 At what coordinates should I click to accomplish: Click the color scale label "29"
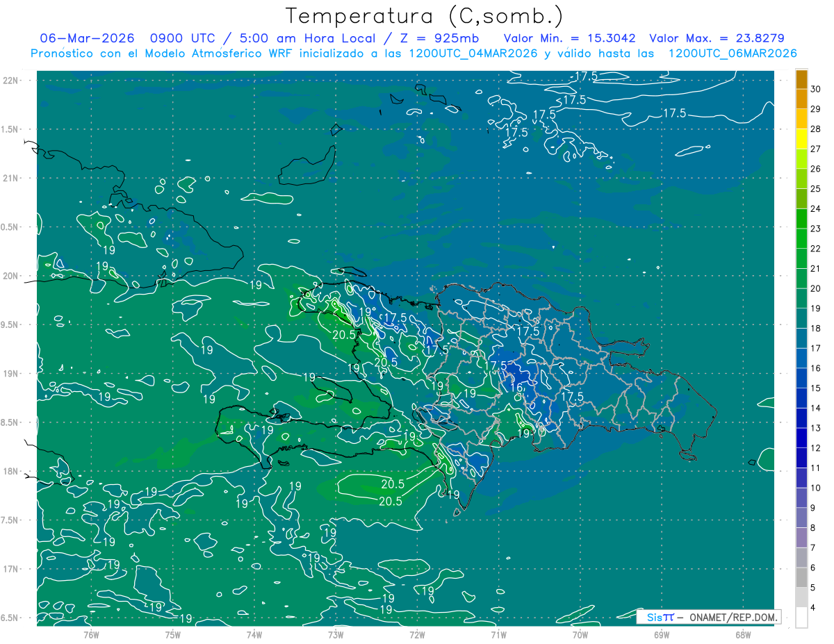[x=816, y=109]
